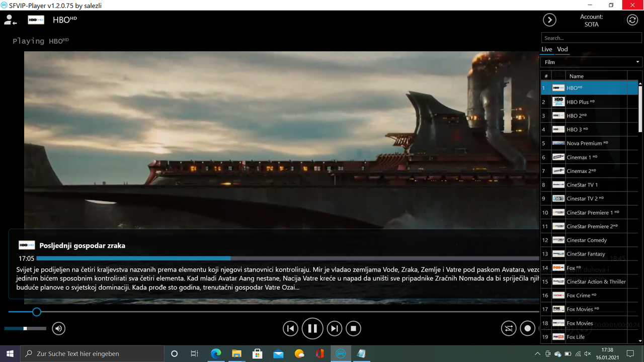Switch to the Vod tab

562,49
